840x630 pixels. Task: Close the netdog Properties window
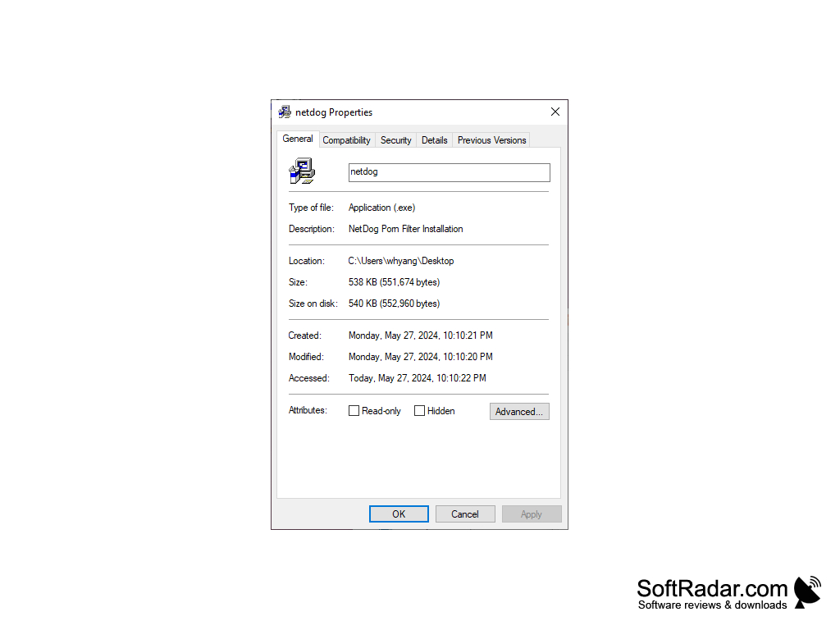pyautogui.click(x=555, y=112)
